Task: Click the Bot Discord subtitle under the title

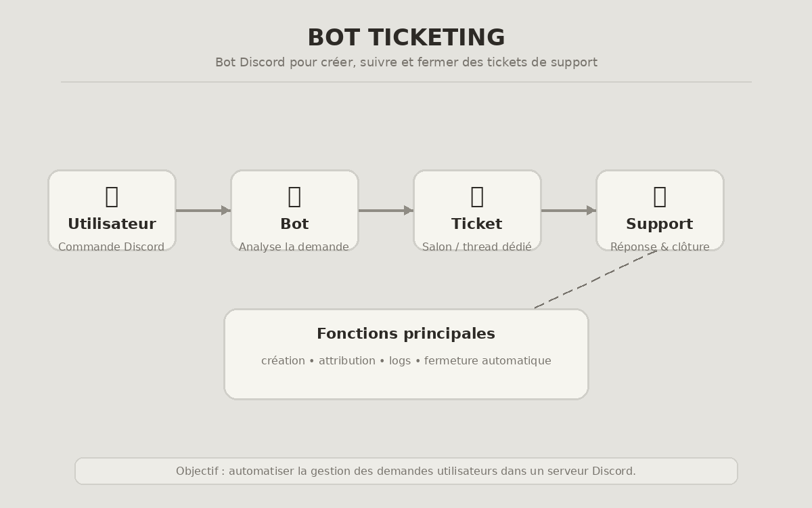Action: click(406, 62)
